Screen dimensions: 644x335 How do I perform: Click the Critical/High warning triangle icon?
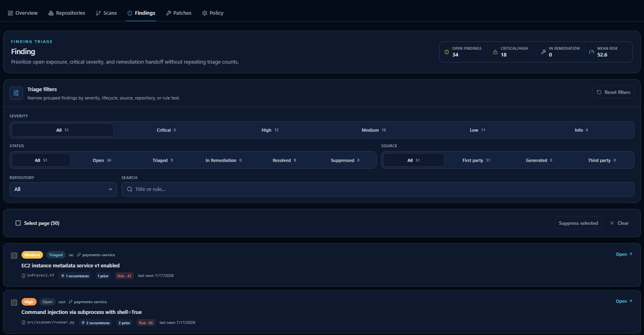click(x=495, y=52)
